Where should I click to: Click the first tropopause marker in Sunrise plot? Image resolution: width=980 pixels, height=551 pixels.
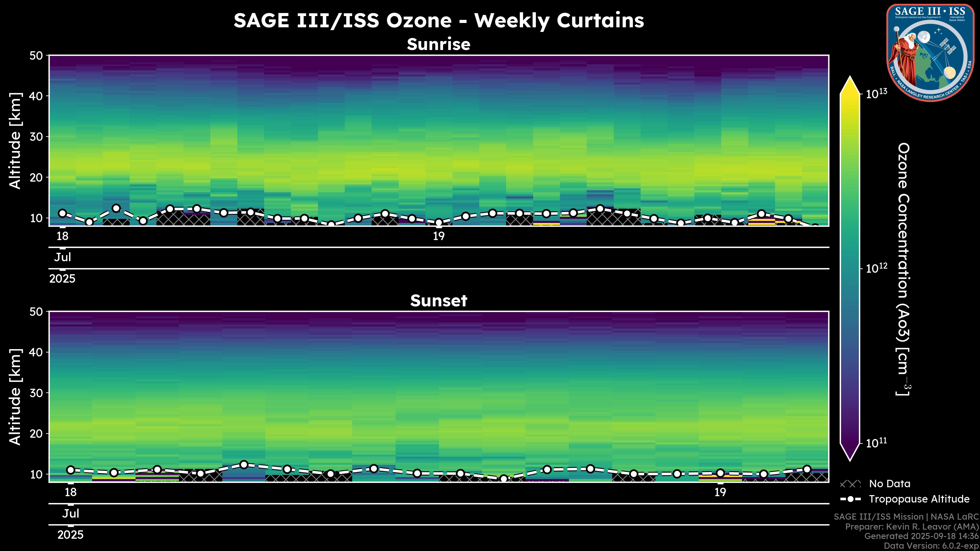(62, 213)
